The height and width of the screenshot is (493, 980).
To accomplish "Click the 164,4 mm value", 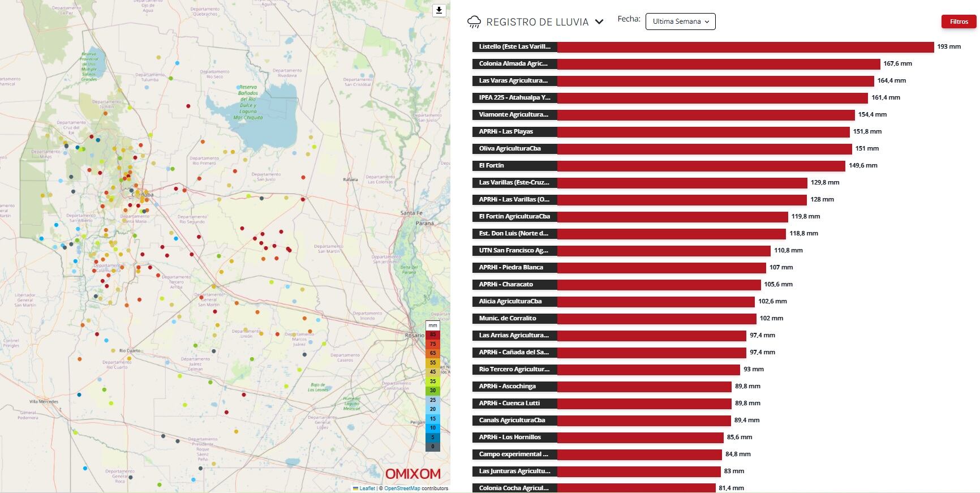I will [891, 81].
